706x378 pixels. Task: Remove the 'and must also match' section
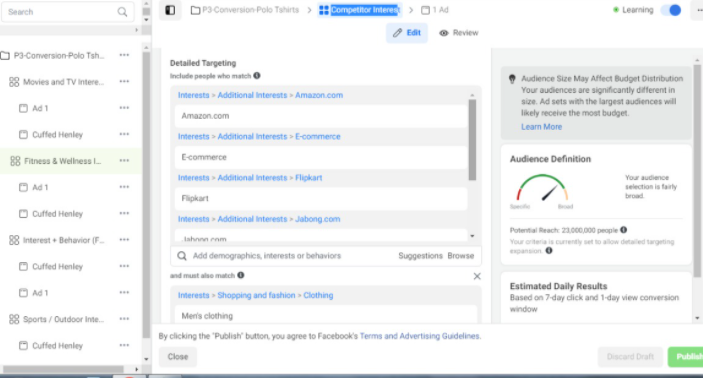click(x=477, y=276)
